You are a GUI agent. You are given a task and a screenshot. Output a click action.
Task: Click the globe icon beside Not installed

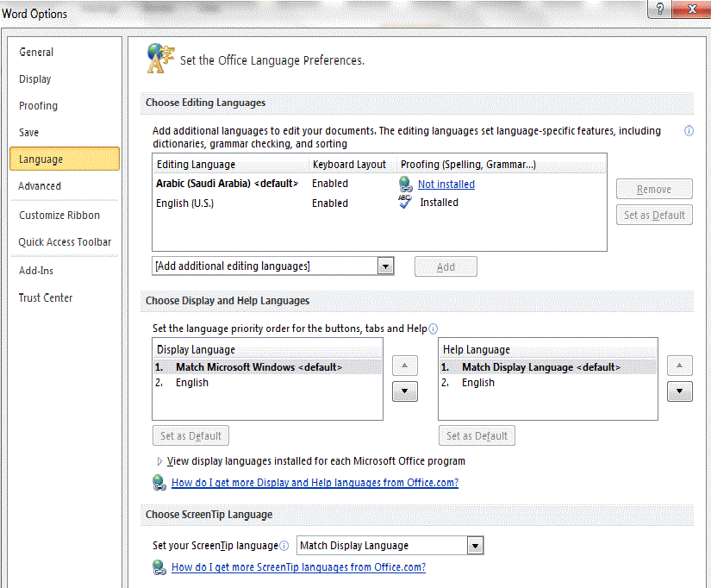tap(405, 184)
